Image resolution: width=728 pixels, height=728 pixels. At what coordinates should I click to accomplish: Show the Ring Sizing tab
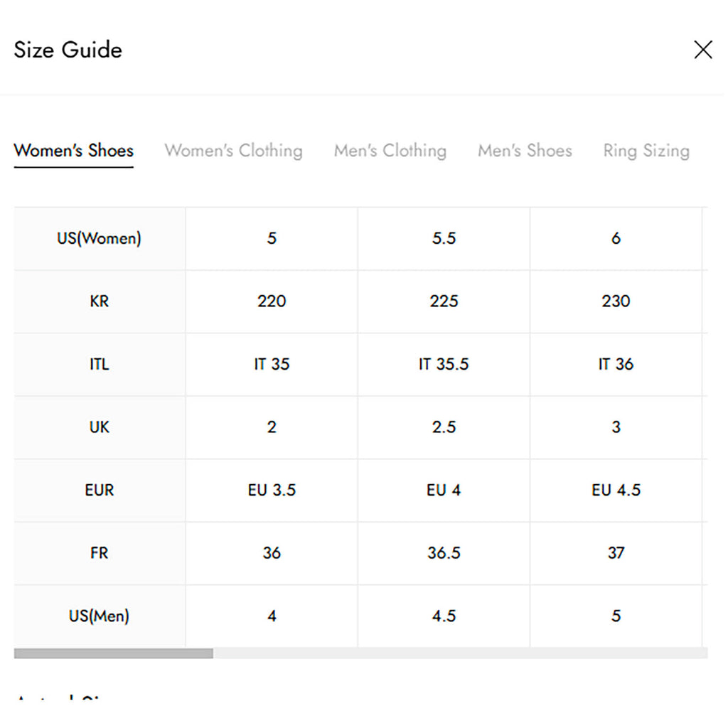coord(646,151)
